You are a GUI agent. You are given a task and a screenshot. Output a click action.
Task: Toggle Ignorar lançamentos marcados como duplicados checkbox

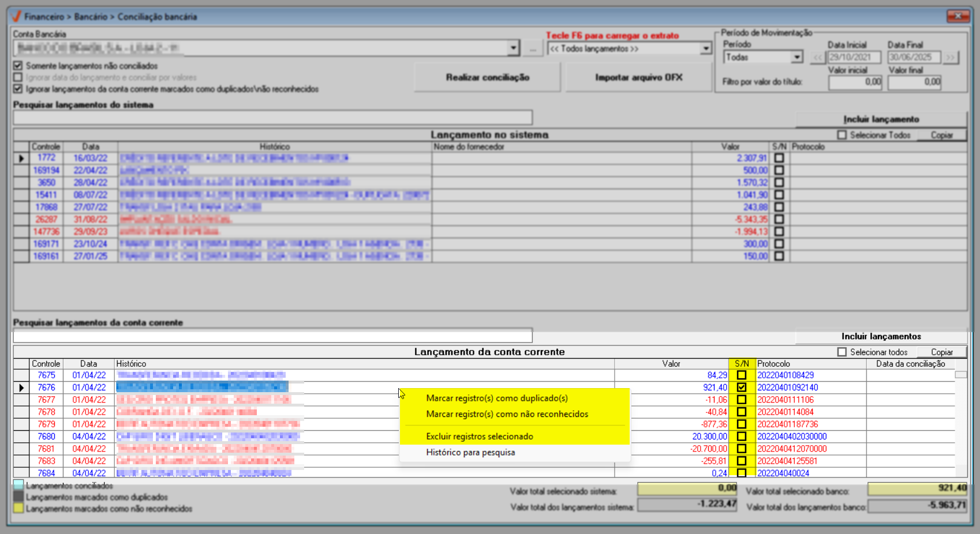(18, 89)
